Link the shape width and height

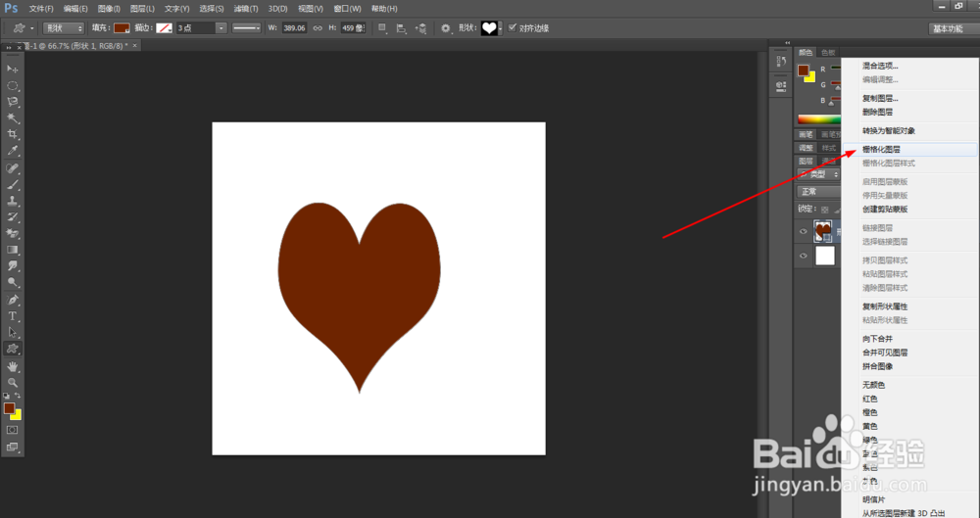[318, 28]
